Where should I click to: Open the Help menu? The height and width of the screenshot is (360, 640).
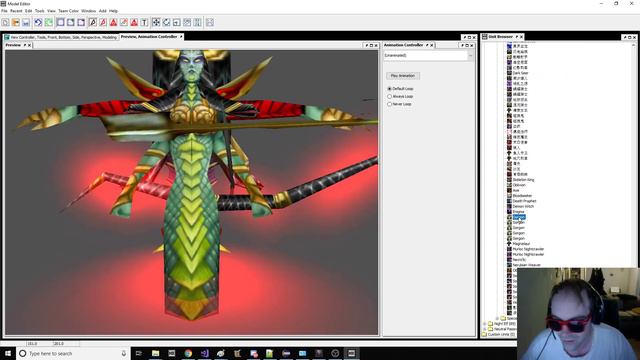point(113,11)
